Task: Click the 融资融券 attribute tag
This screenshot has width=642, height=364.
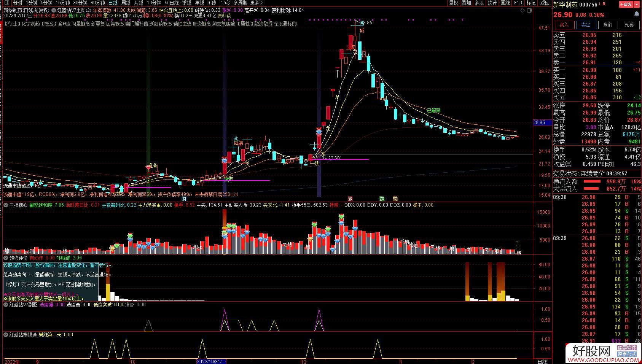Action: click(x=263, y=24)
